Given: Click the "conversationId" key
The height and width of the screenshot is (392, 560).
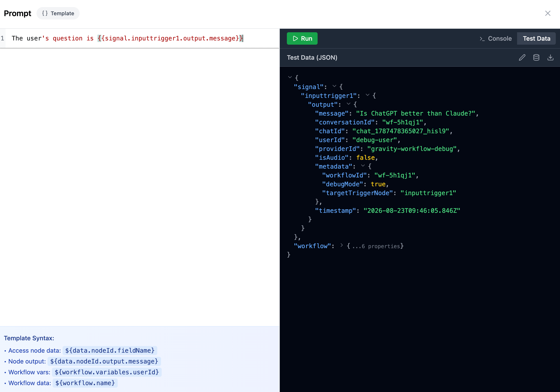Looking at the screenshot, I should pyautogui.click(x=345, y=122).
